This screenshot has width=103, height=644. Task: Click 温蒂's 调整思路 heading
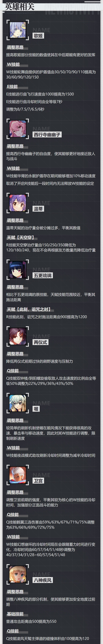pos(15,221)
